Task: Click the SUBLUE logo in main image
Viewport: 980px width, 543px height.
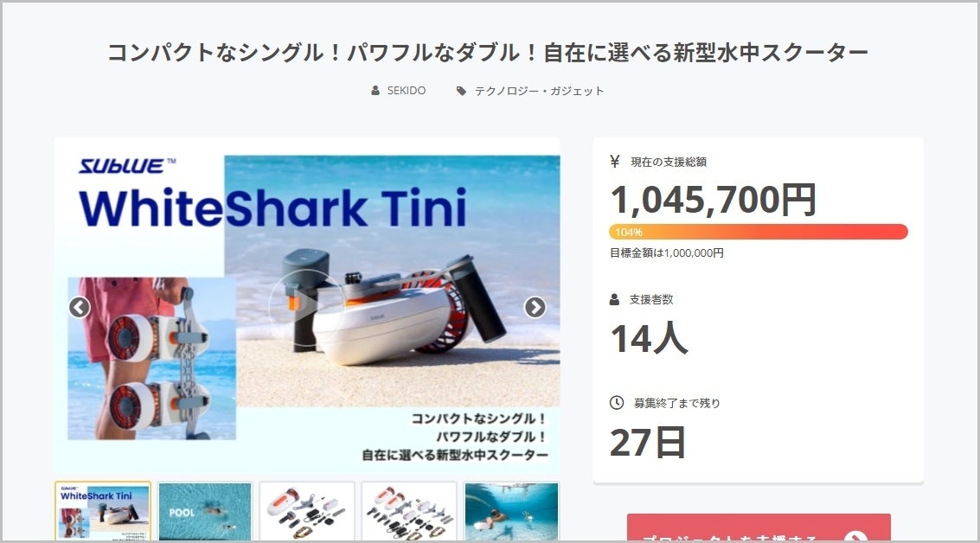Action: tap(127, 166)
